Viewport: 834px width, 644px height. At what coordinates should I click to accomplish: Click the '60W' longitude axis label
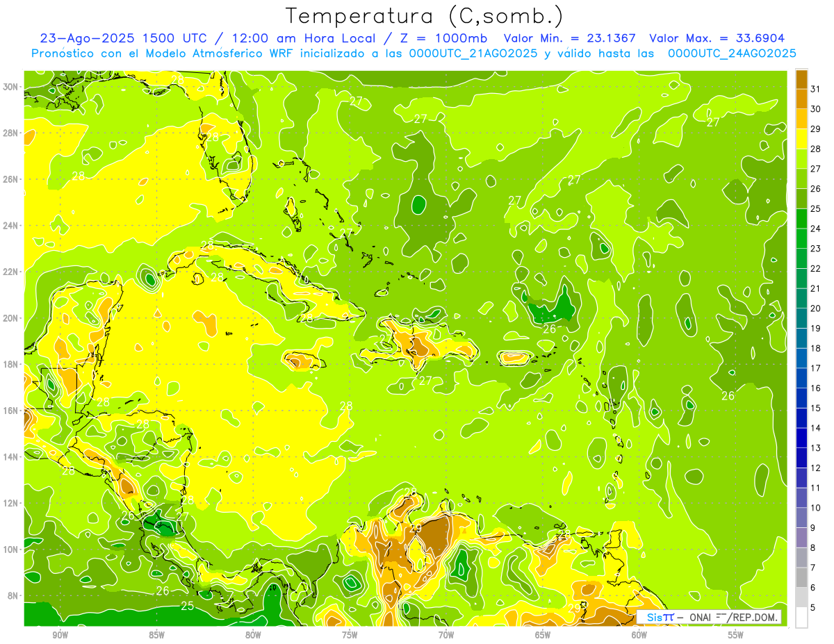click(639, 635)
